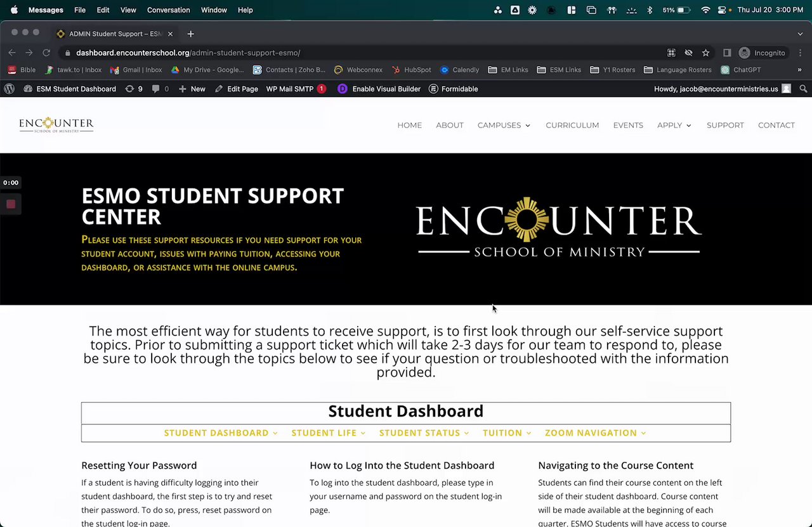Open the Contacts Zoho bookmark

tap(289, 70)
